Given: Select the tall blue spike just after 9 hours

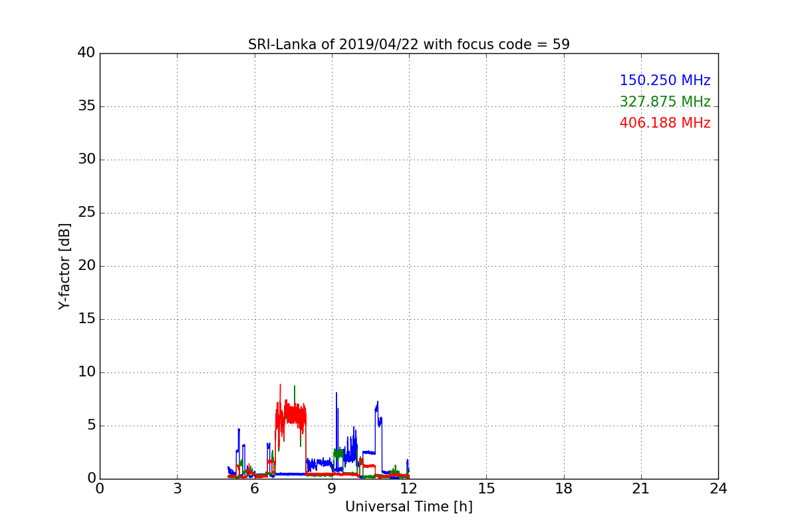Looking at the screenshot, I should 336,432.
